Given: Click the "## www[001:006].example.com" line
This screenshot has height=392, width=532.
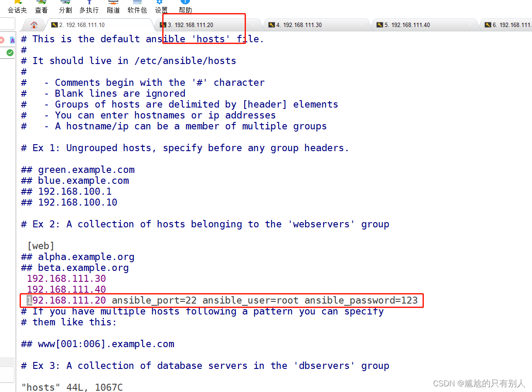Looking at the screenshot, I should (x=98, y=344).
